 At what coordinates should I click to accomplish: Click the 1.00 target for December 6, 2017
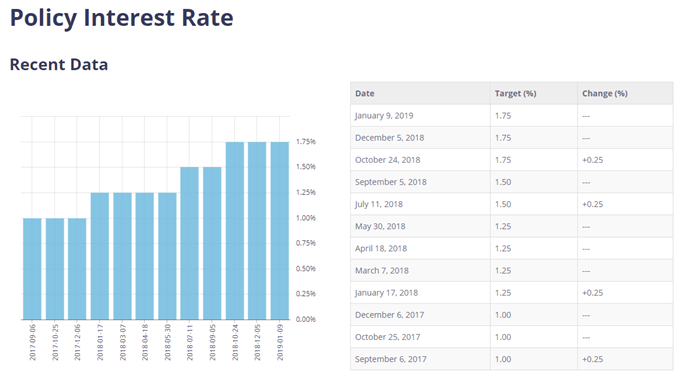pos(503,315)
